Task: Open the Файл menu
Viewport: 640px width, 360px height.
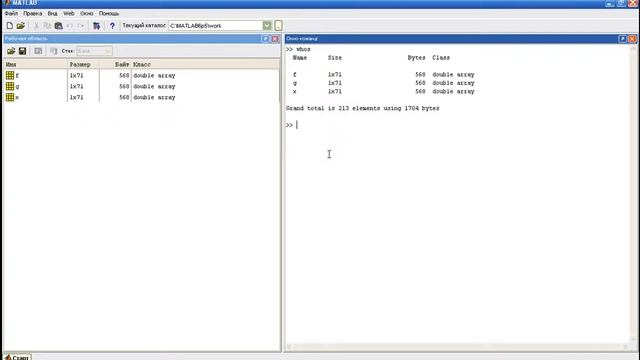Action: click(x=11, y=13)
